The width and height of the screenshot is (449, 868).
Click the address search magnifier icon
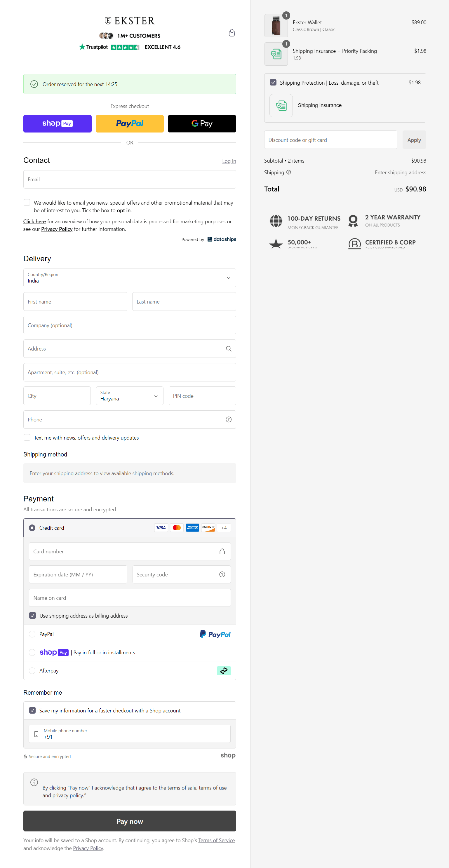click(x=229, y=349)
